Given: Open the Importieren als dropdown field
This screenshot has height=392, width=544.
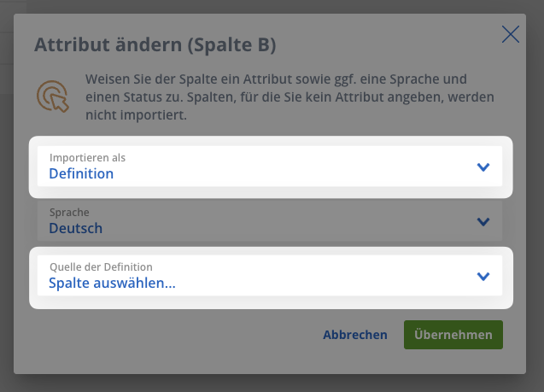Looking at the screenshot, I should coord(270,167).
